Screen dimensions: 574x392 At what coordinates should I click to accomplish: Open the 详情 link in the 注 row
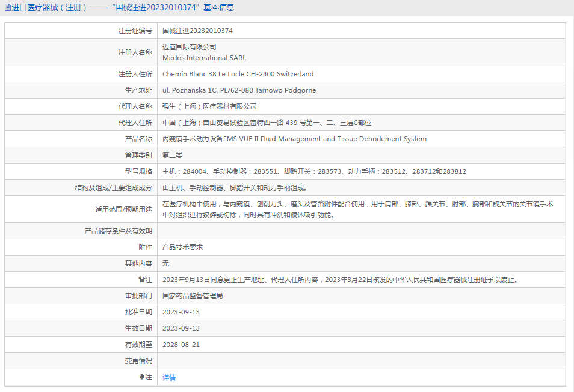pyautogui.click(x=169, y=378)
